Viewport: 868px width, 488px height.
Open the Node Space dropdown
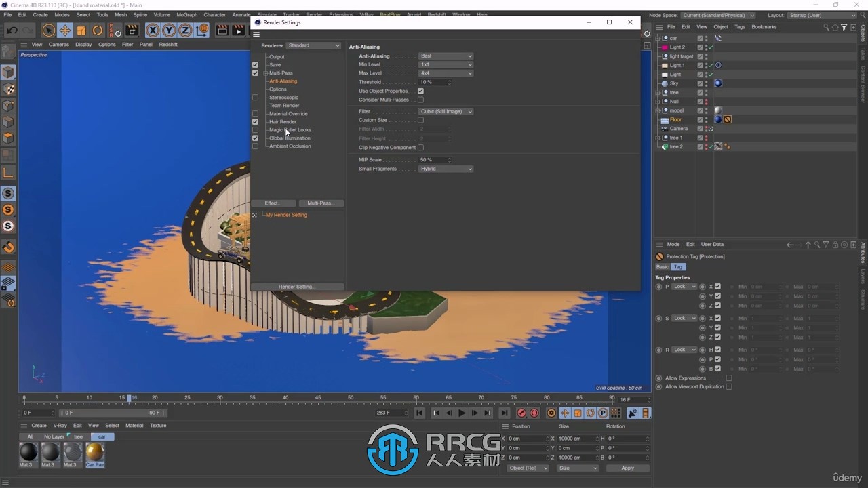pyautogui.click(x=718, y=15)
